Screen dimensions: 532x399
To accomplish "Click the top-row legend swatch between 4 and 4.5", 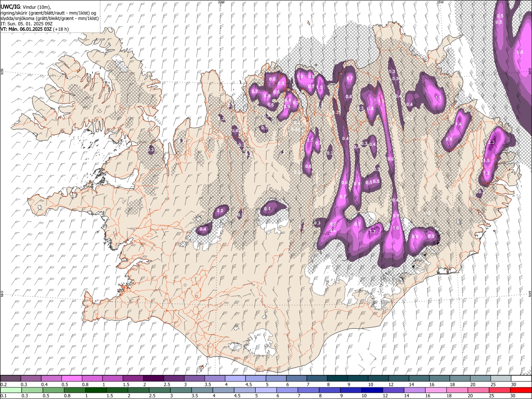I will click(235, 379).
